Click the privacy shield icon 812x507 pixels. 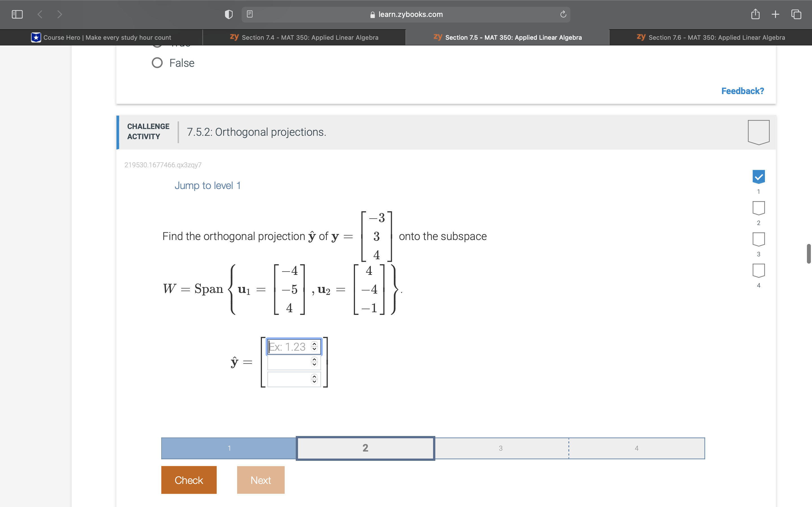[228, 14]
